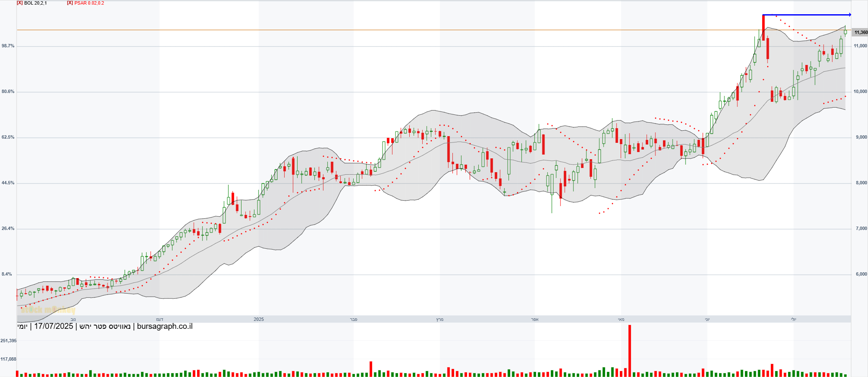Click the יולי month label on the time axis
Viewport: 868px width, 377px height.
(794, 319)
